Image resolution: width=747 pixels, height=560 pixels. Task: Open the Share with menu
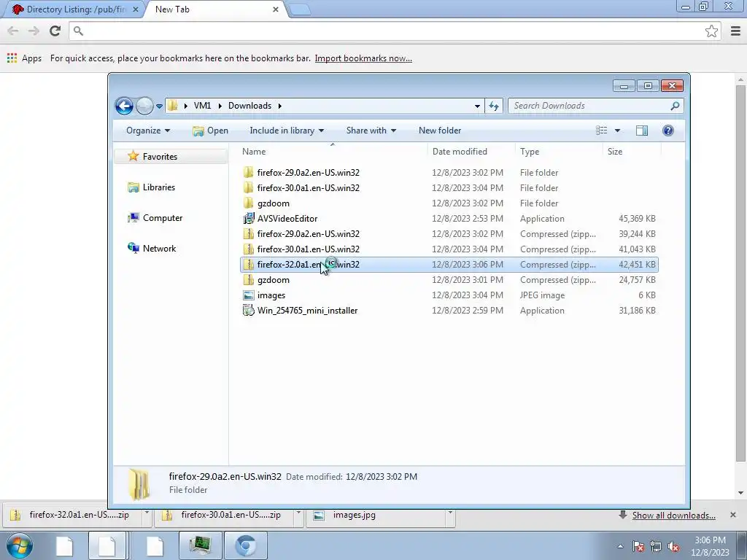coord(371,131)
